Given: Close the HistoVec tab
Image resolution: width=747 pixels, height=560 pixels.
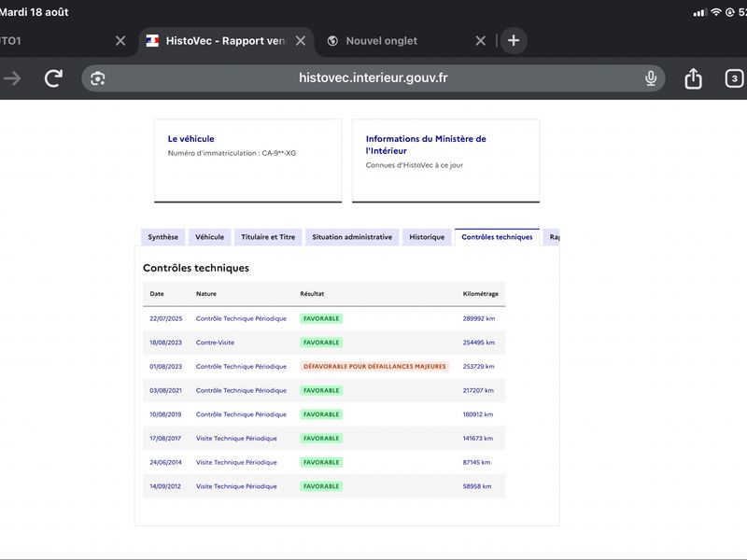Looking at the screenshot, I should [300, 41].
